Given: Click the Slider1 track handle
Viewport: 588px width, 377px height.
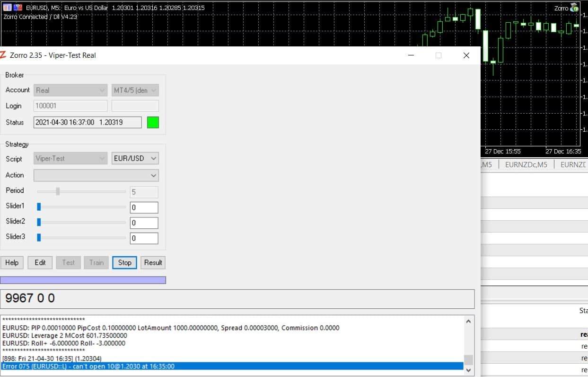Looking at the screenshot, I should (39, 207).
